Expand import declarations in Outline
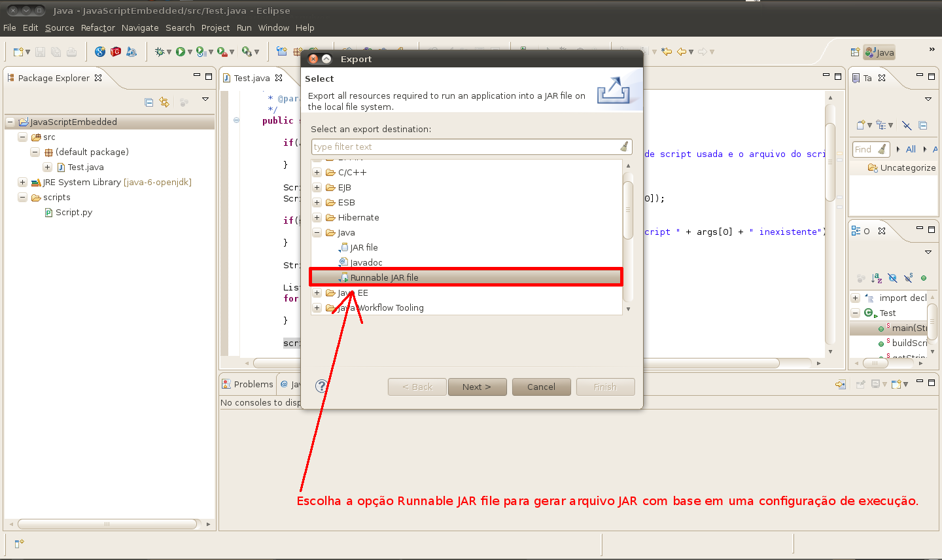The height and width of the screenshot is (560, 942). point(855,298)
